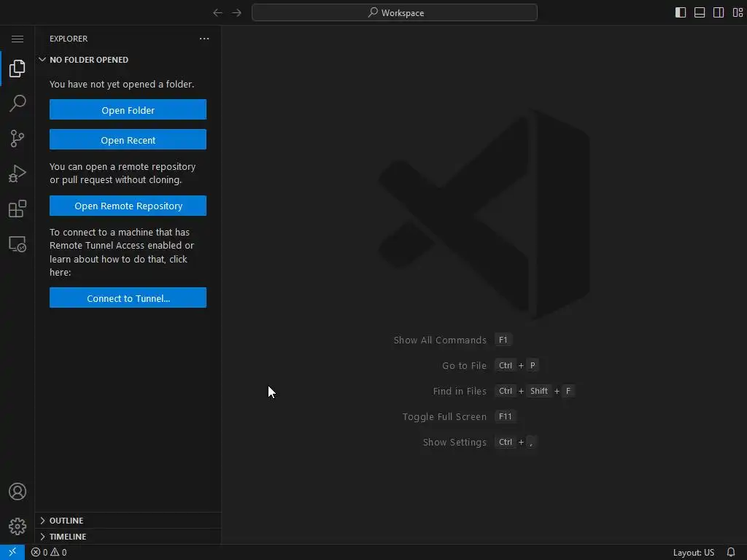Click the Connect to Tunnel button

(x=128, y=298)
